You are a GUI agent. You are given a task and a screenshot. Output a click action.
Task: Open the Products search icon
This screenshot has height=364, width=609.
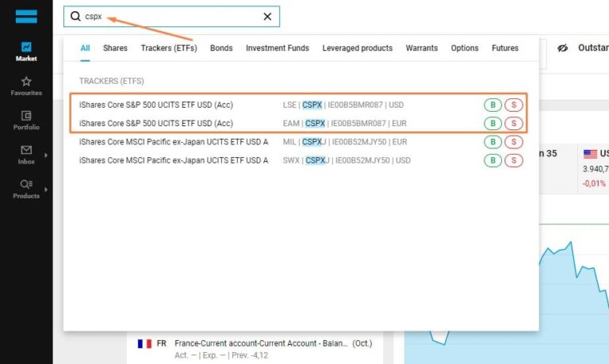pos(26,184)
